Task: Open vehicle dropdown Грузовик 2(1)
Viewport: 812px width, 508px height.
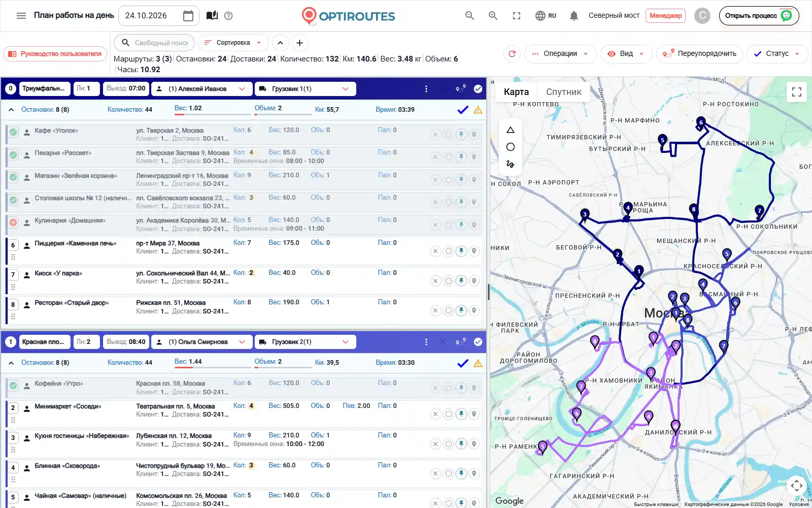Action: click(x=305, y=342)
